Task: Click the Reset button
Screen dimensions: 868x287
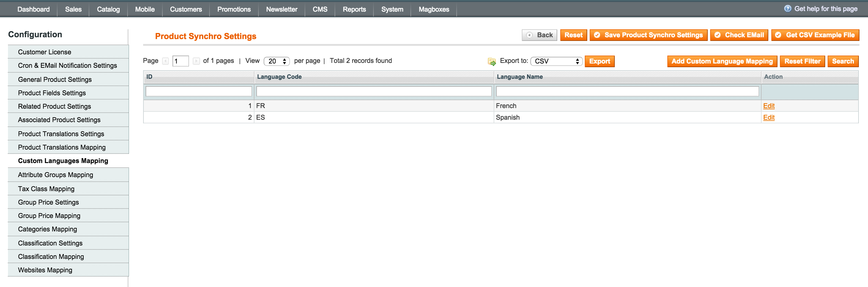Action: click(573, 35)
